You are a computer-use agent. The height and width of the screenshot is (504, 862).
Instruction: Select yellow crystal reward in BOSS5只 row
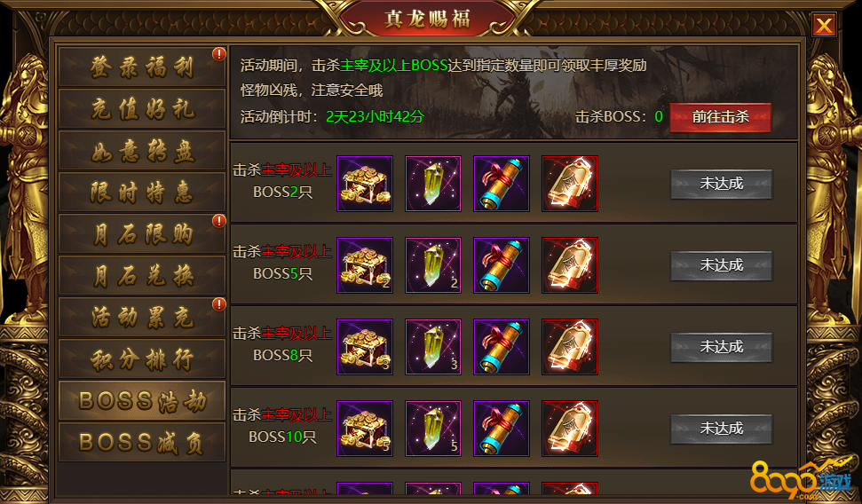pos(433,265)
